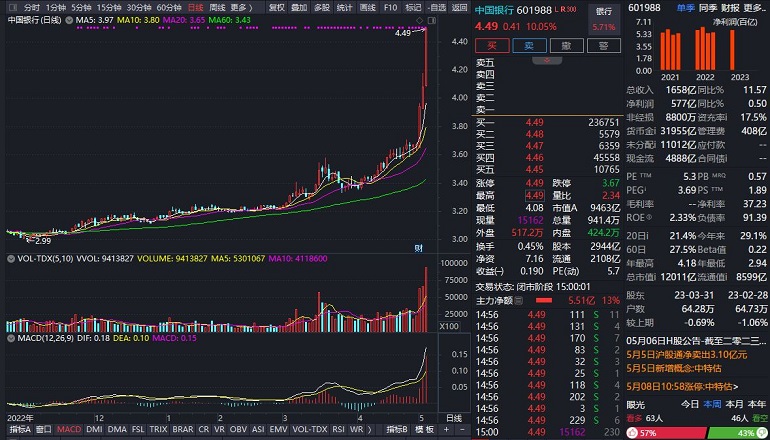Click the 财 marker on the price chart
The height and width of the screenshot is (440, 770).
(x=418, y=248)
